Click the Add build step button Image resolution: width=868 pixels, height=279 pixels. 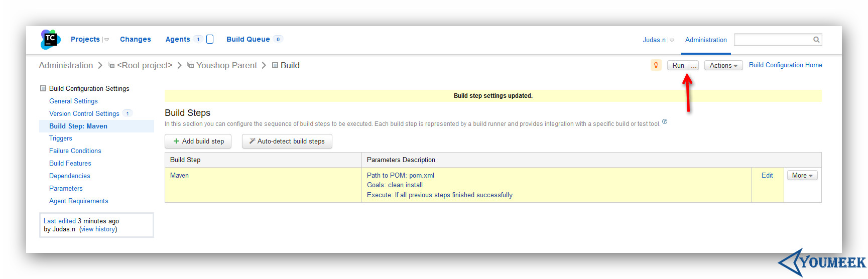(198, 141)
